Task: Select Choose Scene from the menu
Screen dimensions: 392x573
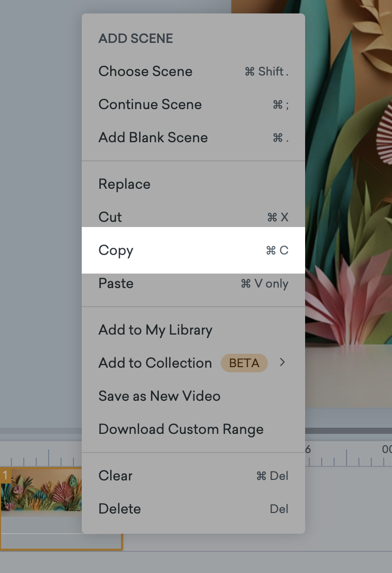Action: click(145, 71)
